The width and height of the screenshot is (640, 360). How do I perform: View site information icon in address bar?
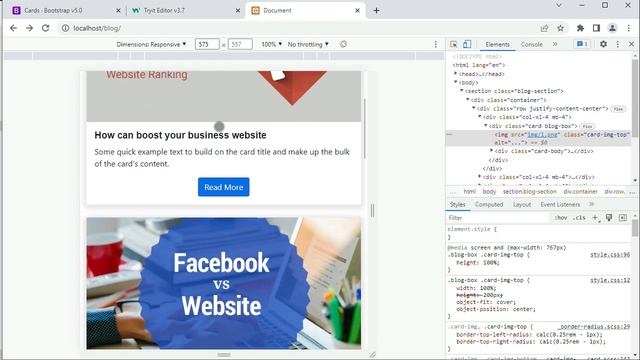(65, 28)
